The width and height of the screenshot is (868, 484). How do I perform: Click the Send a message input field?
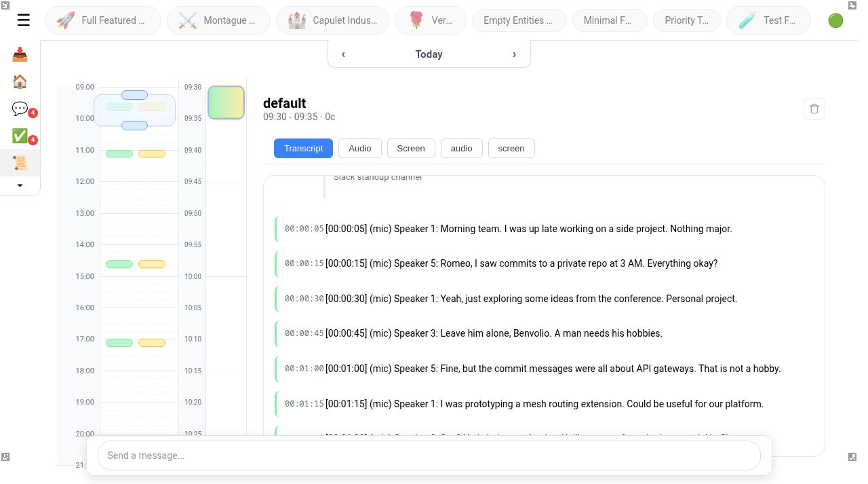[429, 455]
